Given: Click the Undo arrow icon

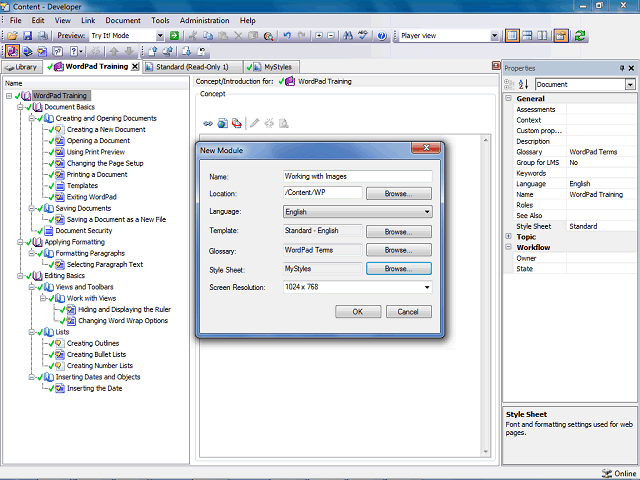Looking at the screenshot, I should pos(287,36).
